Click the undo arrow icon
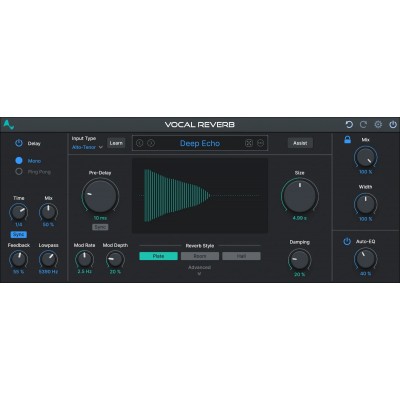 (349, 125)
